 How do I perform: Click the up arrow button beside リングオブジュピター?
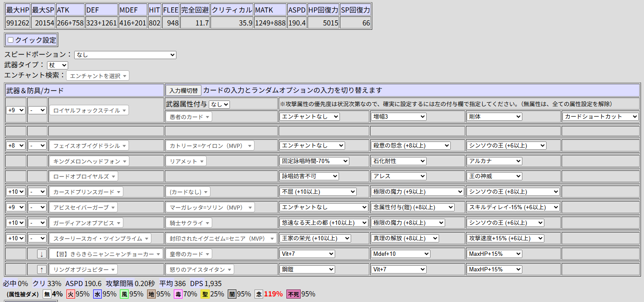[41, 270]
